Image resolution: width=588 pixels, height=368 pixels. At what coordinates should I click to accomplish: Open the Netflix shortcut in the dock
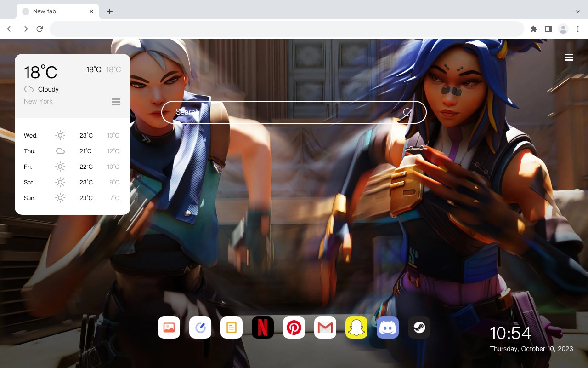[x=263, y=328]
